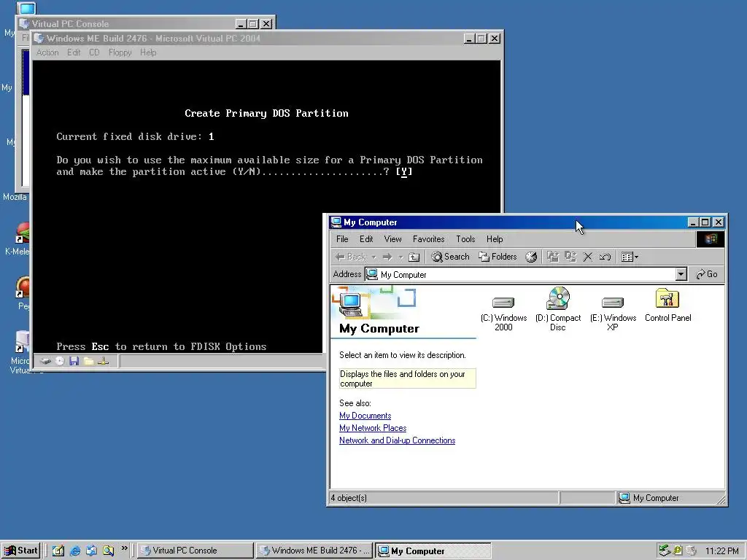Open the Help menu in Virtual PC window
747x560 pixels.
[148, 52]
